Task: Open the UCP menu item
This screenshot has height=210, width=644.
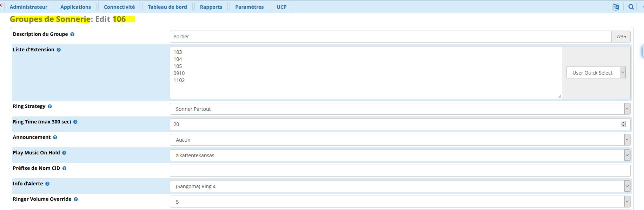Action: 281,7
